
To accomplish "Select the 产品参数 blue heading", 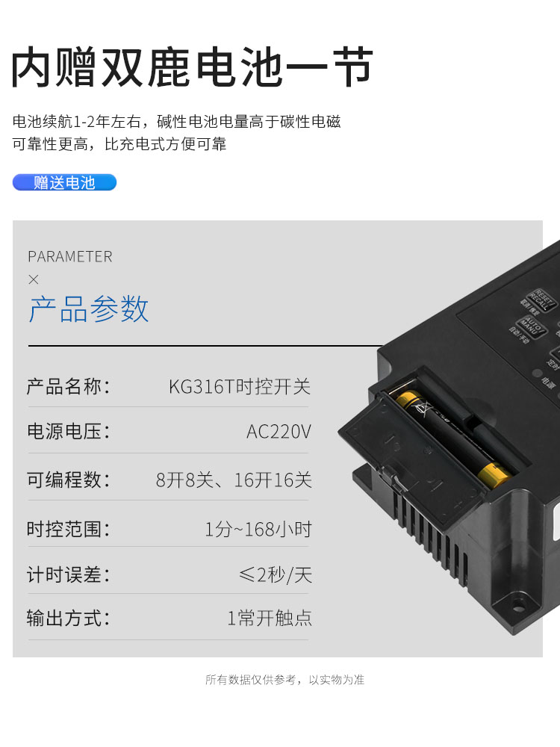I will 89,309.
